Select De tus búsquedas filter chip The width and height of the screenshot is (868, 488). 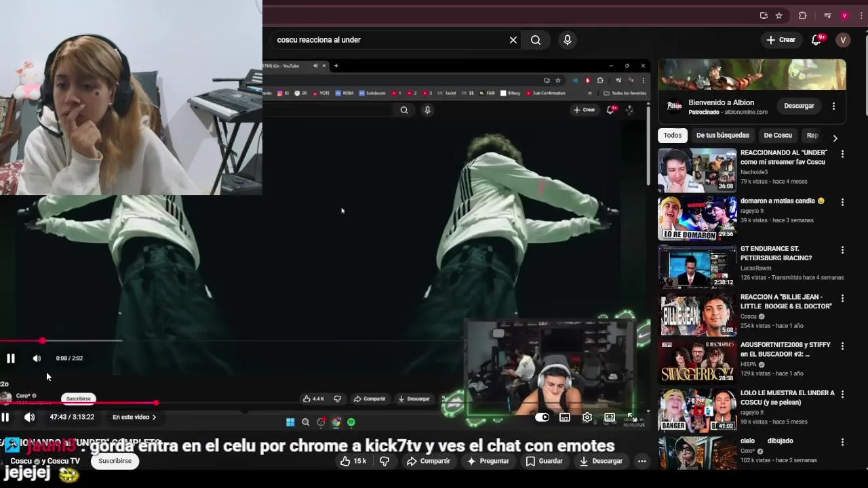point(723,136)
